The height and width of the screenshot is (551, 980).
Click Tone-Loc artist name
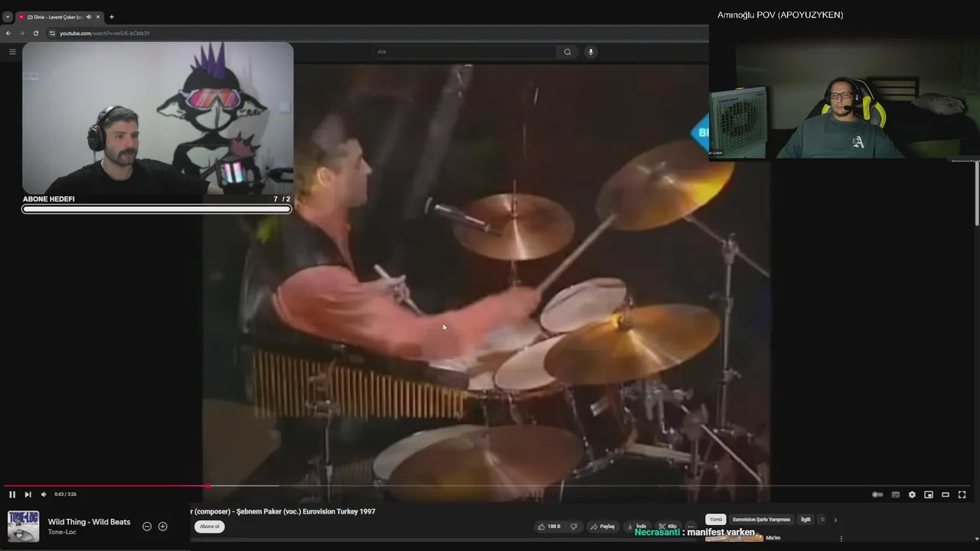pos(62,532)
